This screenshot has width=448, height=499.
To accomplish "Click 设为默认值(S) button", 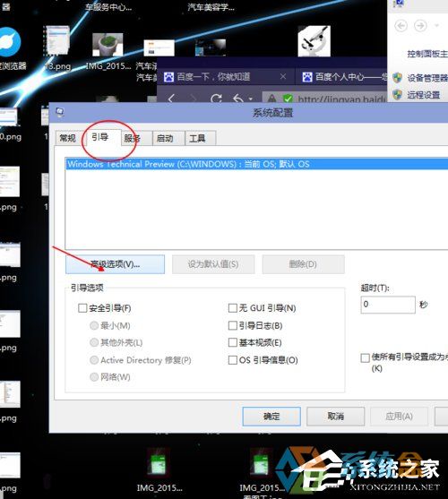I will click(x=213, y=264).
